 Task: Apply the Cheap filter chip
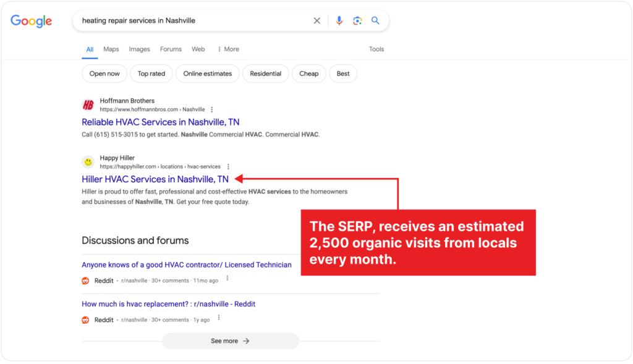309,74
